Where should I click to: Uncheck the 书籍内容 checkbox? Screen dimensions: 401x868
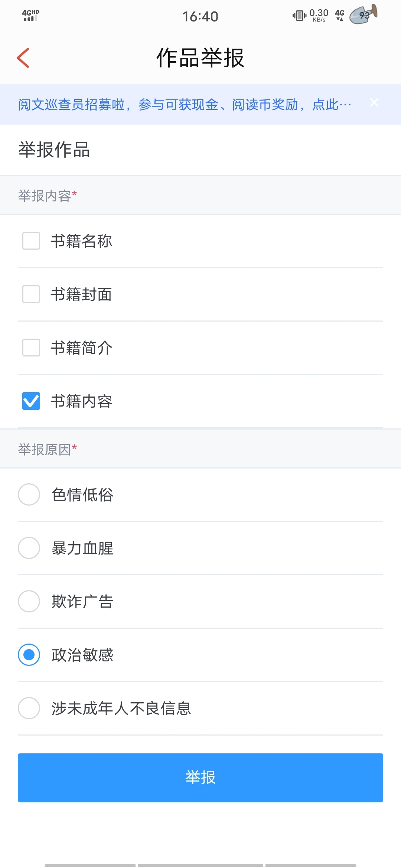(x=31, y=401)
